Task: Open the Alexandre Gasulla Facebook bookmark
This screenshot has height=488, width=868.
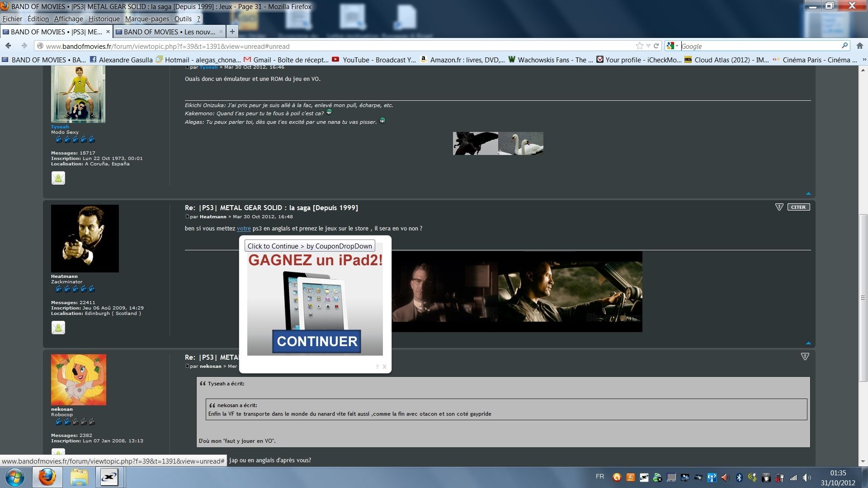Action: pos(121,60)
